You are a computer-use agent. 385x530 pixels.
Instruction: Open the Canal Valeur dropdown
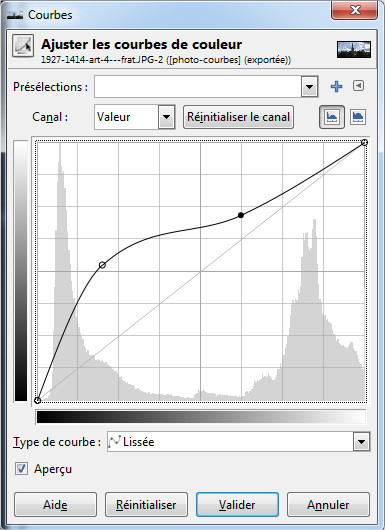(x=135, y=117)
